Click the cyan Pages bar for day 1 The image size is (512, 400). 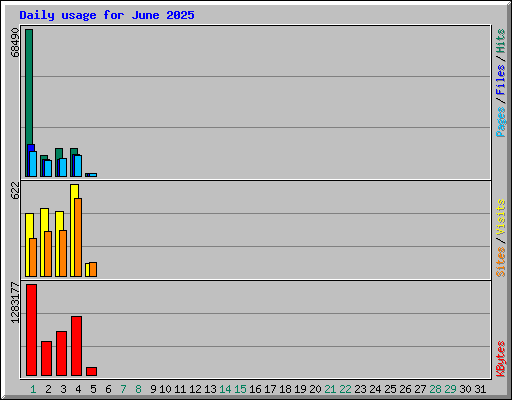click(33, 164)
